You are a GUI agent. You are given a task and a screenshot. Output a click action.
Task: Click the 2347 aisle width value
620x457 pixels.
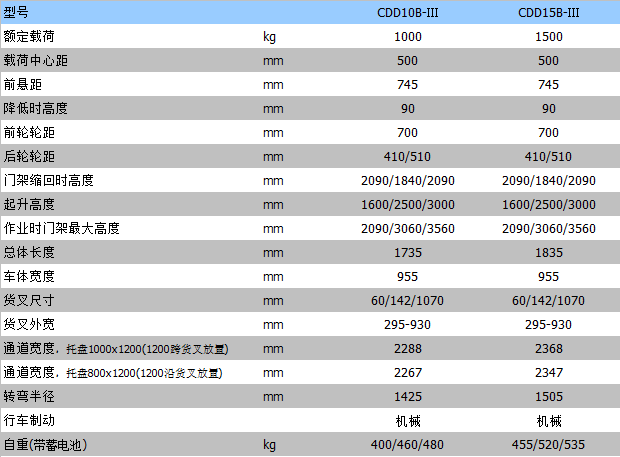[x=548, y=372]
